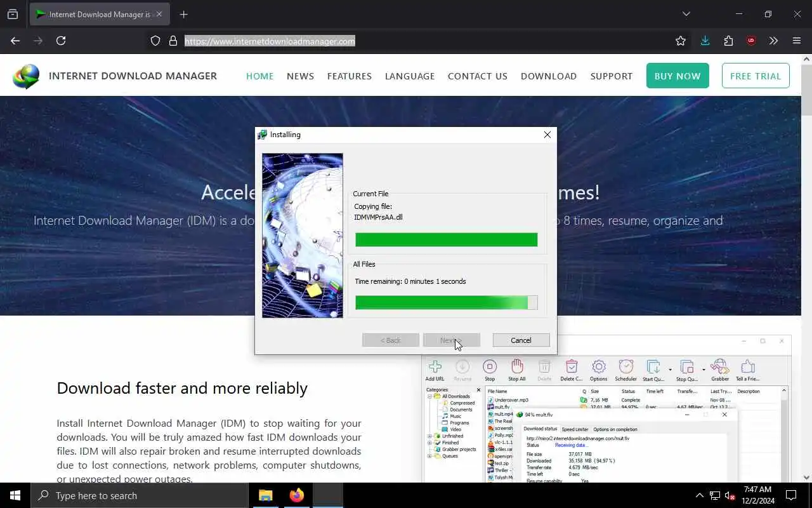Go back to the previous page
Viewport: 812px width, 508px height.
[x=15, y=41]
